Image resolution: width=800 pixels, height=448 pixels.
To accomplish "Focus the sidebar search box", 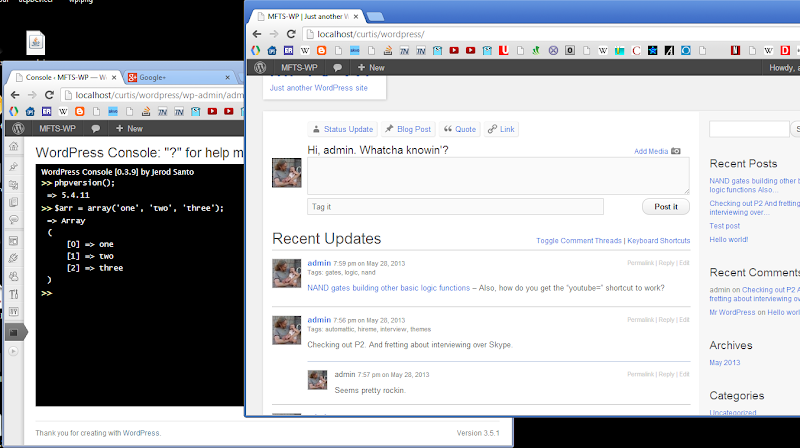I will tap(749, 129).
